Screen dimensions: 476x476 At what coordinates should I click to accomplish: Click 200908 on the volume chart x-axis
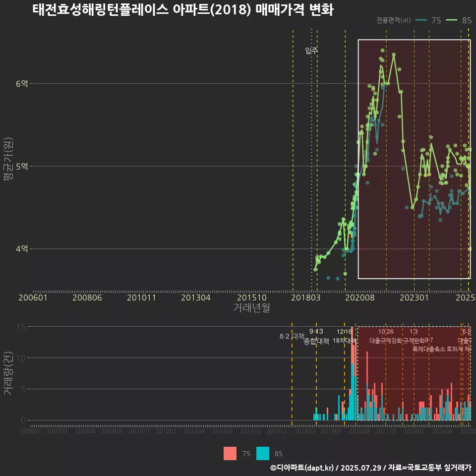pos(112,431)
